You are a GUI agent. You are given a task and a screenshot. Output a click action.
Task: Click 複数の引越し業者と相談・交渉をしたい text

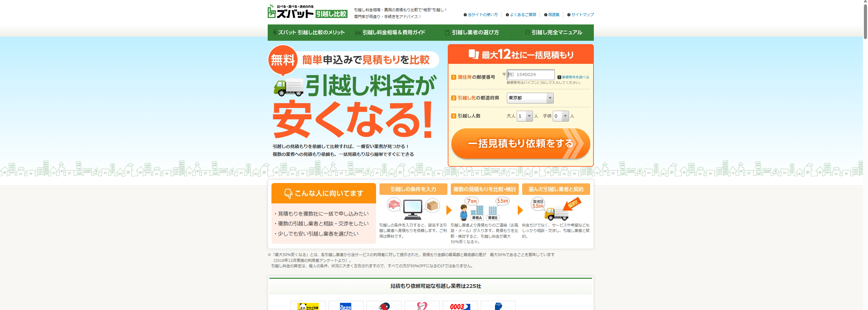[x=323, y=224]
